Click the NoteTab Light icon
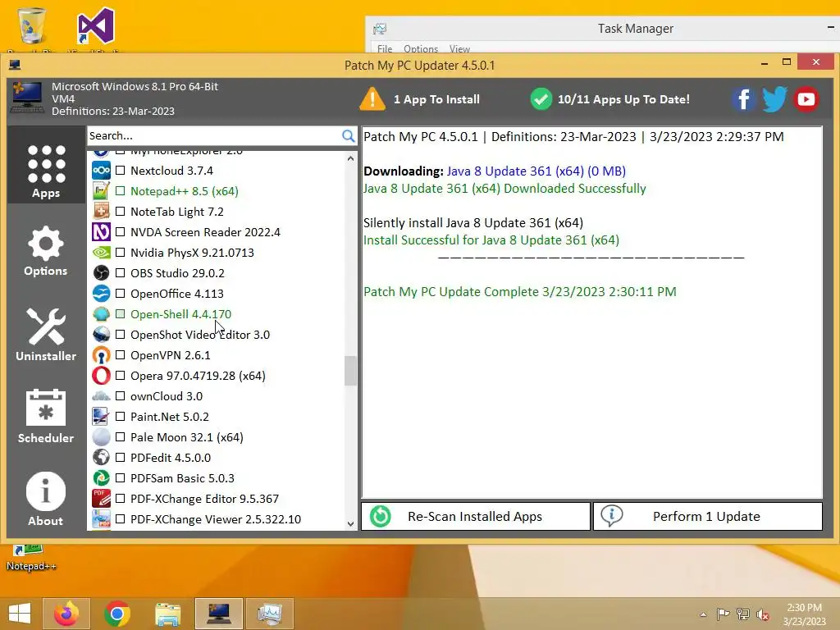This screenshot has width=840, height=630. 101,212
